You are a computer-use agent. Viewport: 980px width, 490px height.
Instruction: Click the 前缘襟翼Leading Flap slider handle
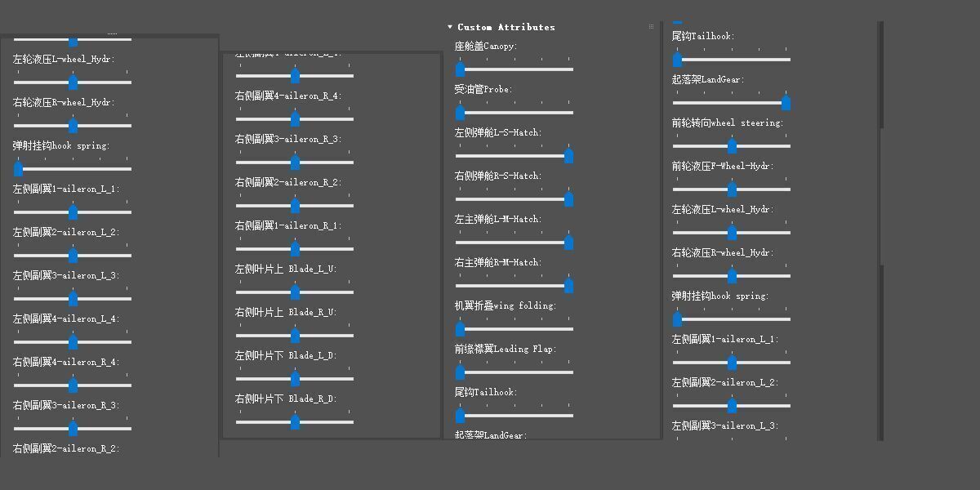460,372
